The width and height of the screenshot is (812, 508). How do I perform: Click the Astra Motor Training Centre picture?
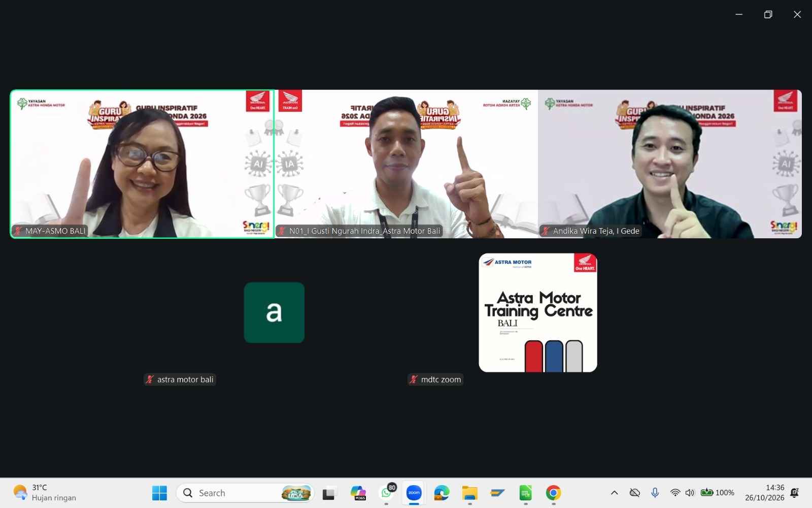pyautogui.click(x=538, y=312)
